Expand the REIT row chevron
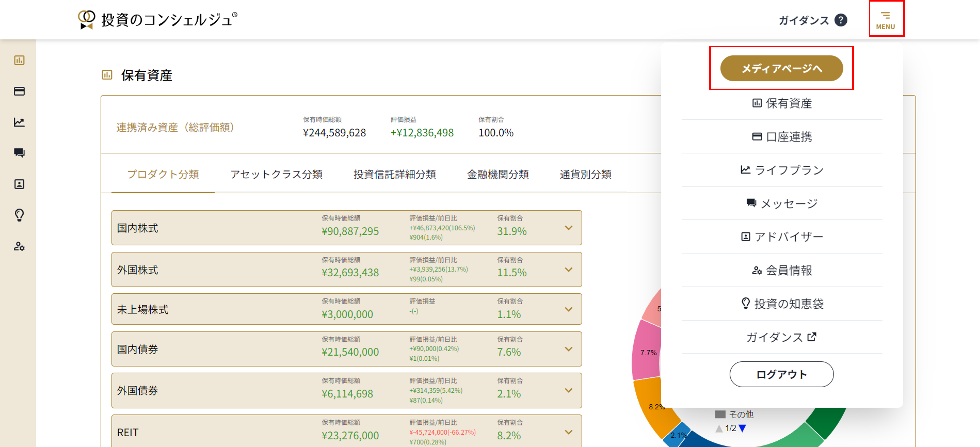 (x=568, y=432)
